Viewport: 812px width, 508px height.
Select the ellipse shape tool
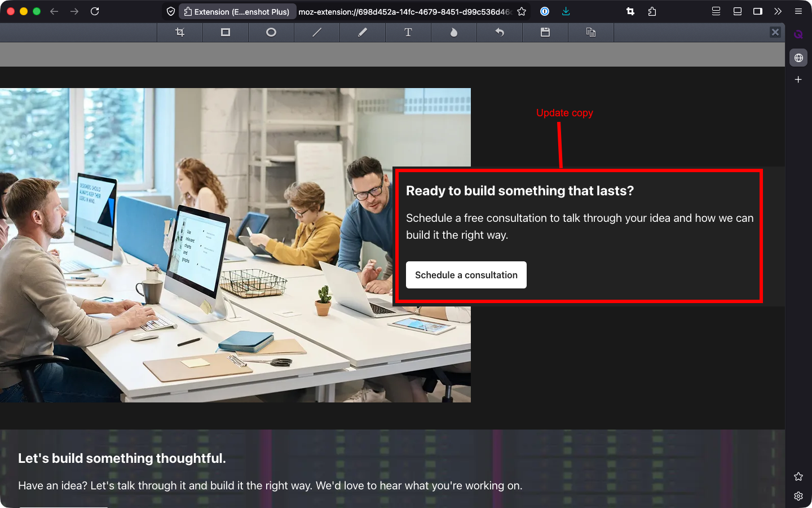click(271, 32)
